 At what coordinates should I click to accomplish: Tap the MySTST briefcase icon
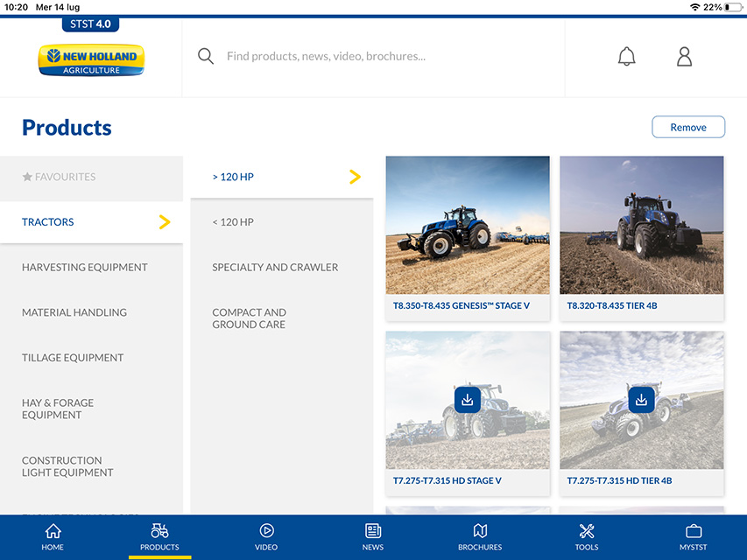[x=694, y=531]
